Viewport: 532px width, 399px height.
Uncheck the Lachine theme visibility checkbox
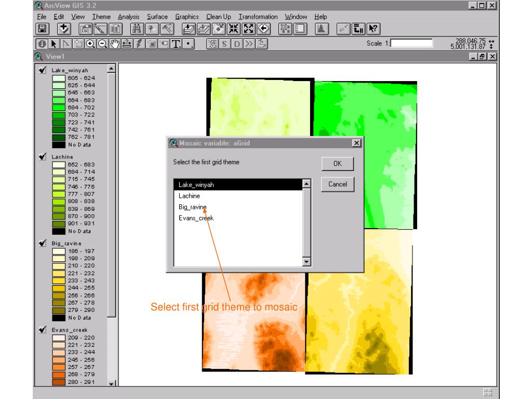(43, 157)
